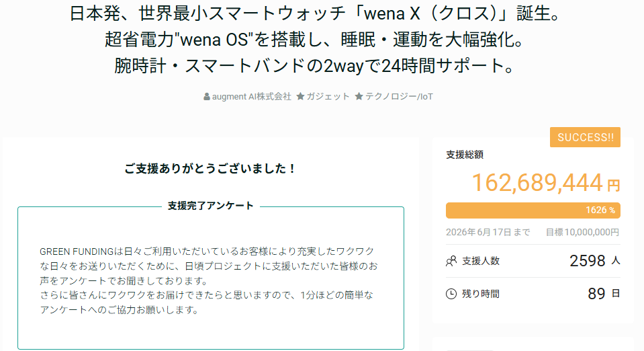This screenshot has height=351, width=644.
Task: Click the people icon next to 支援人数
Action: pyautogui.click(x=451, y=261)
